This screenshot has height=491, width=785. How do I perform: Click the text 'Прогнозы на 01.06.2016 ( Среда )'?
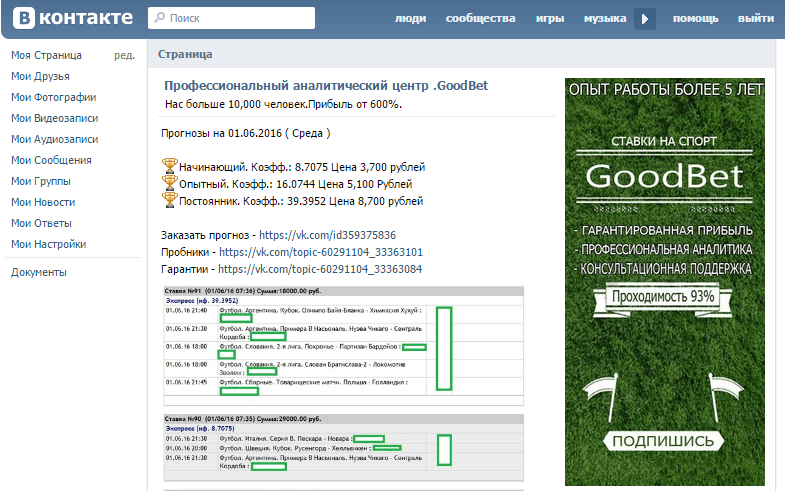click(x=246, y=133)
